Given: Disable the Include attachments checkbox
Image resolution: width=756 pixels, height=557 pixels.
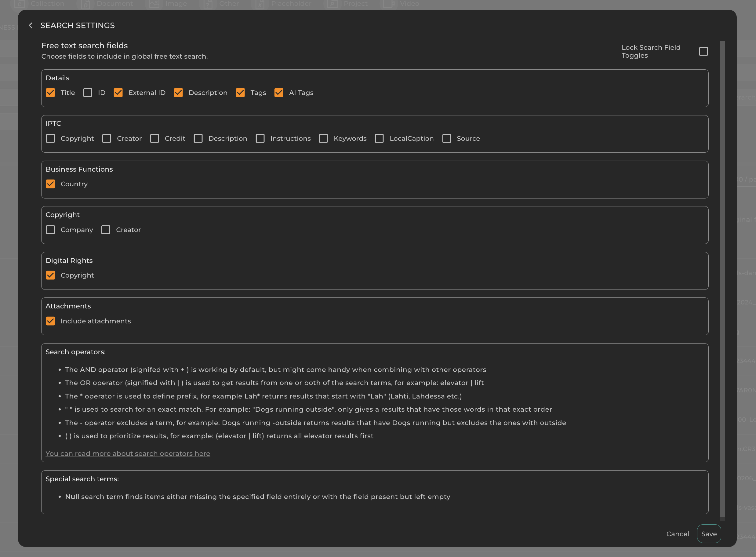Looking at the screenshot, I should point(50,321).
